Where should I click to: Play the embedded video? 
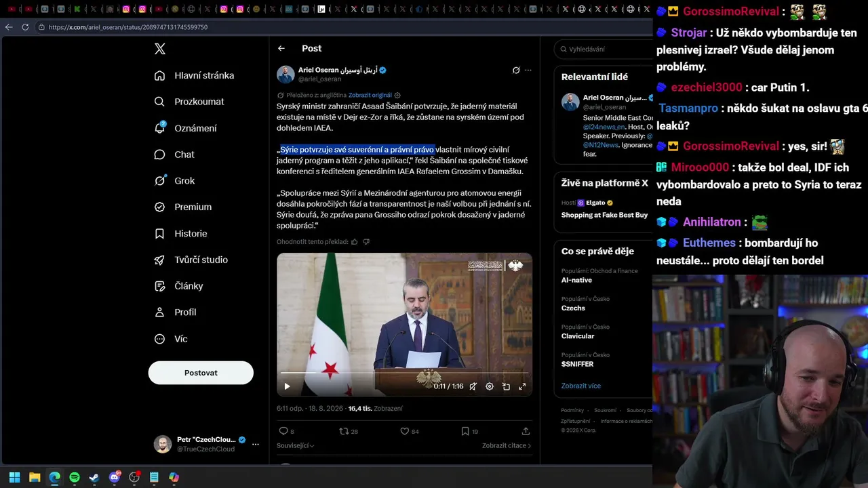287,386
